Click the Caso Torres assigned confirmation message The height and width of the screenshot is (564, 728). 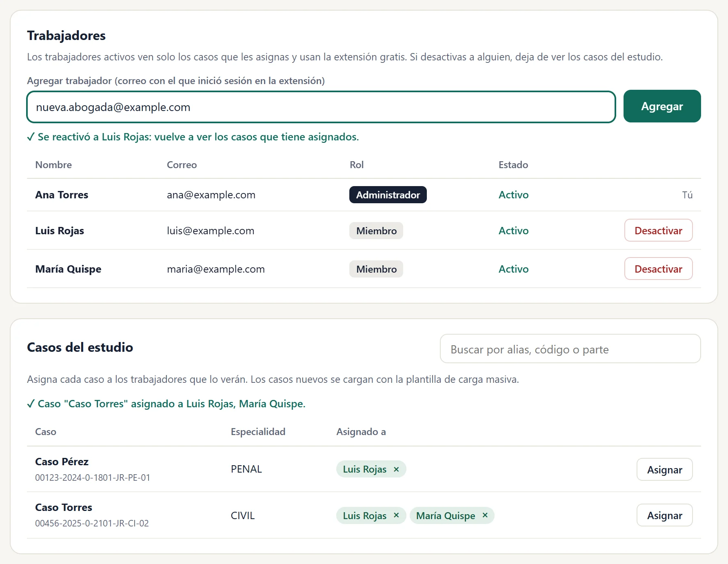point(166,404)
